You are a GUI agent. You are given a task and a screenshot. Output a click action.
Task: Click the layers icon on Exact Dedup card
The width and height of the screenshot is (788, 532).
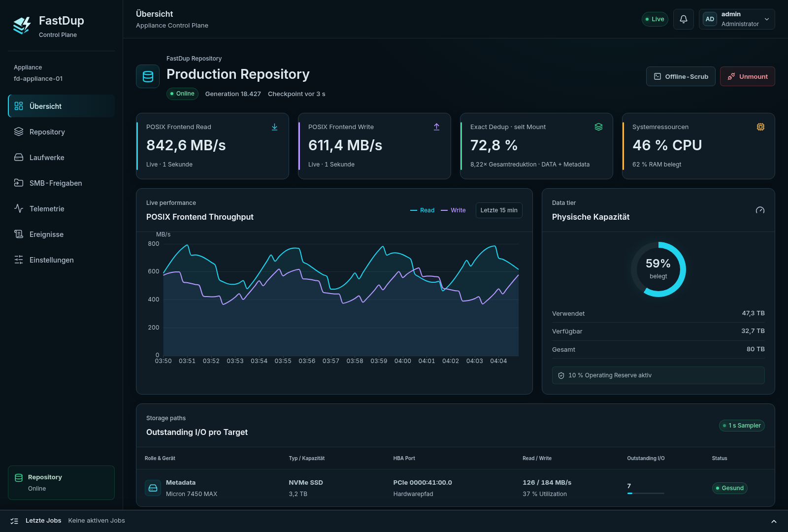tap(599, 127)
